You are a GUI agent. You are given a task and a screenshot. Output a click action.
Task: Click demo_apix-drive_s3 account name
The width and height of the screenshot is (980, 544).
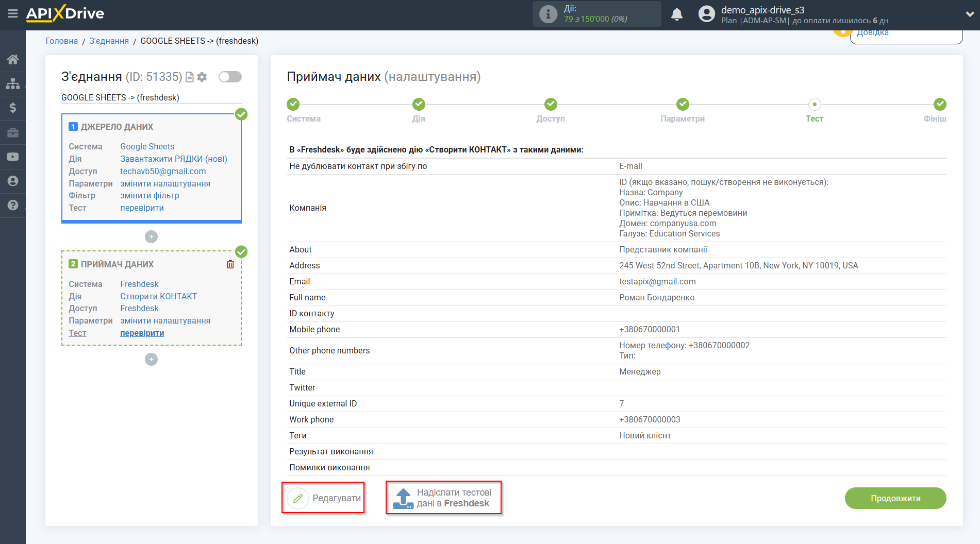[x=762, y=10]
